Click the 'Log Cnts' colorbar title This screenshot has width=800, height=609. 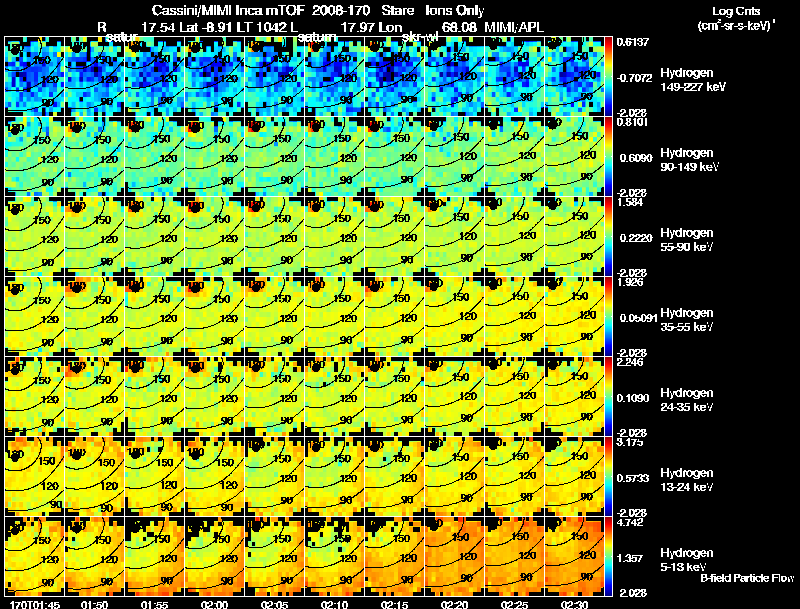[x=735, y=11]
